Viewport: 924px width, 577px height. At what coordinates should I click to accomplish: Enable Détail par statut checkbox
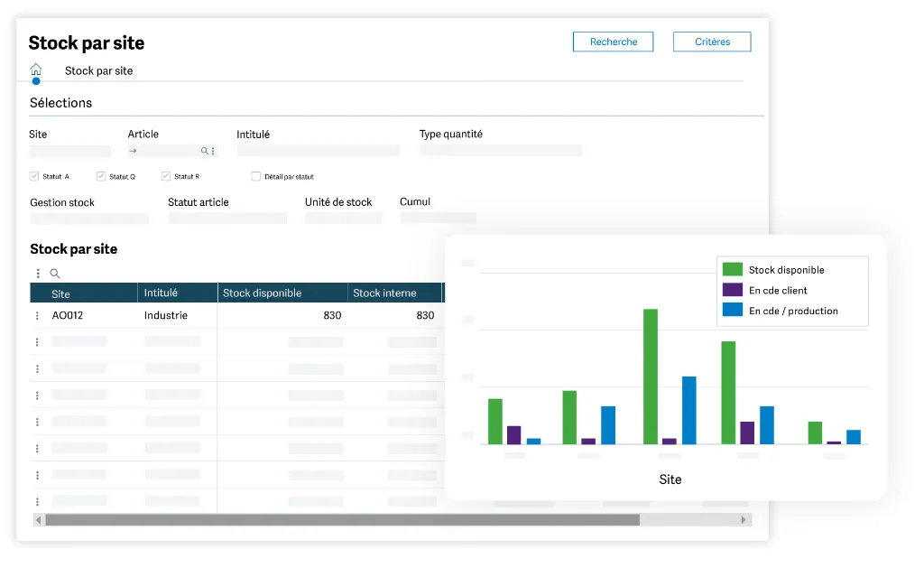coord(255,176)
